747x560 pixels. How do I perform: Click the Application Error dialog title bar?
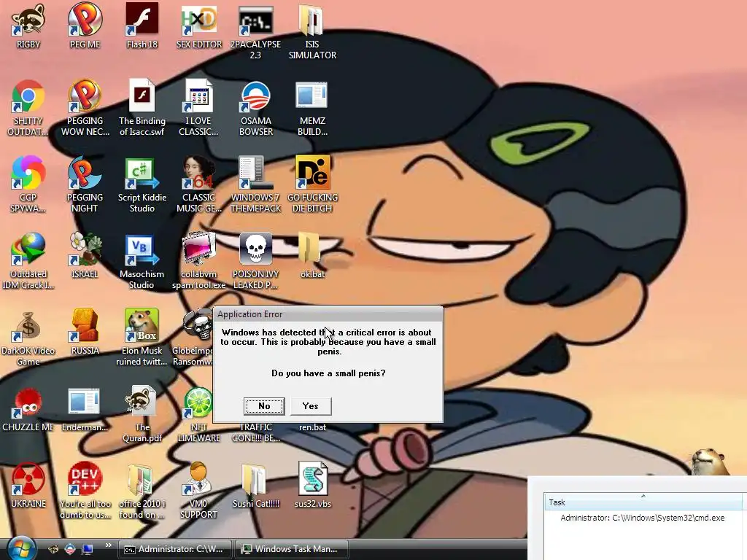[x=328, y=314]
